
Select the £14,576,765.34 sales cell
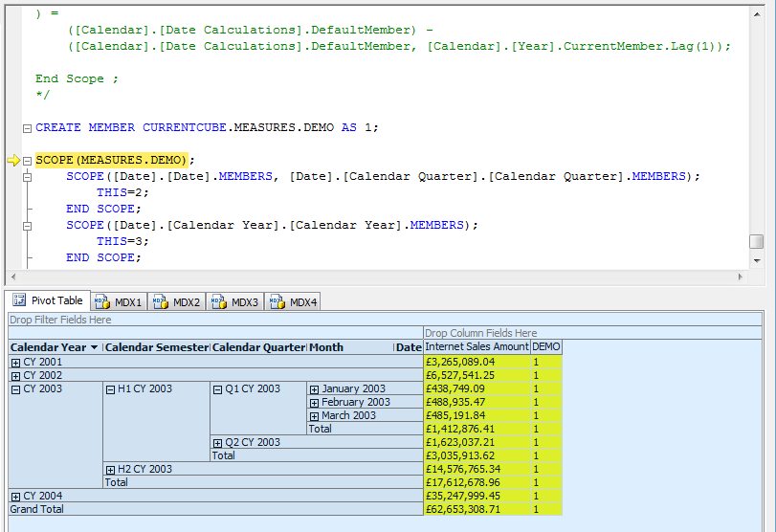click(x=477, y=469)
